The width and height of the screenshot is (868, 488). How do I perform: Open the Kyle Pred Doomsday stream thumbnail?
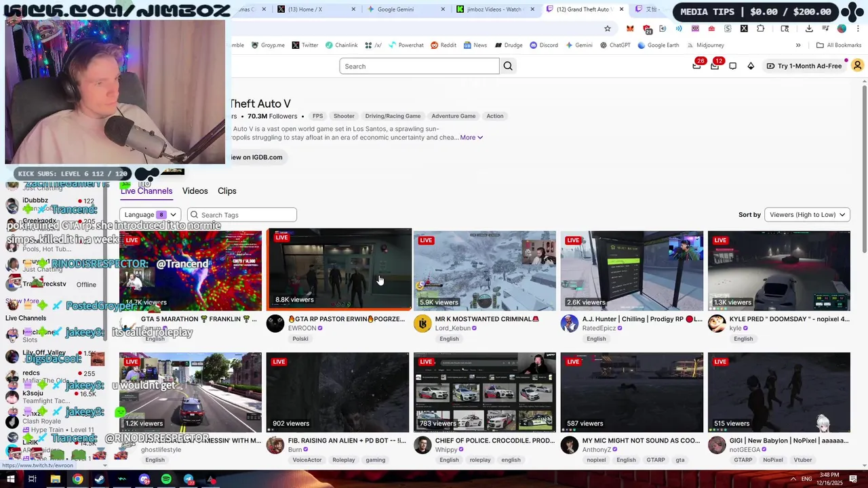pyautogui.click(x=778, y=270)
